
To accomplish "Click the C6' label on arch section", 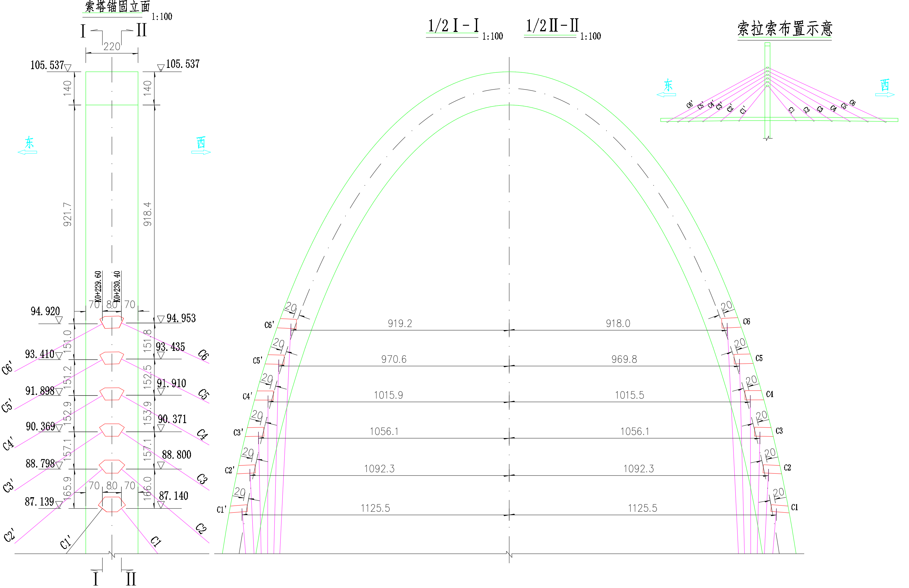I will coord(269,325).
